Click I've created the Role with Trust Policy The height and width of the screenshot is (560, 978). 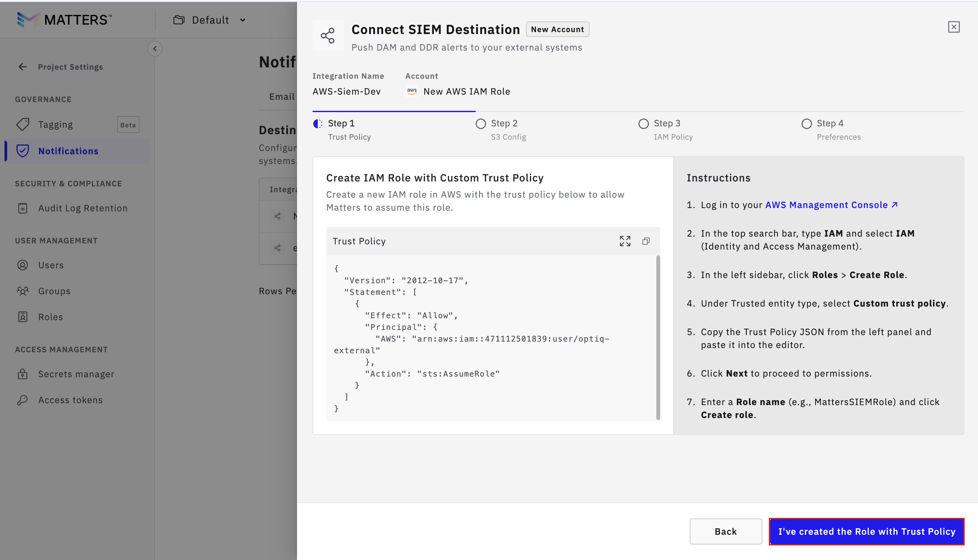point(866,531)
